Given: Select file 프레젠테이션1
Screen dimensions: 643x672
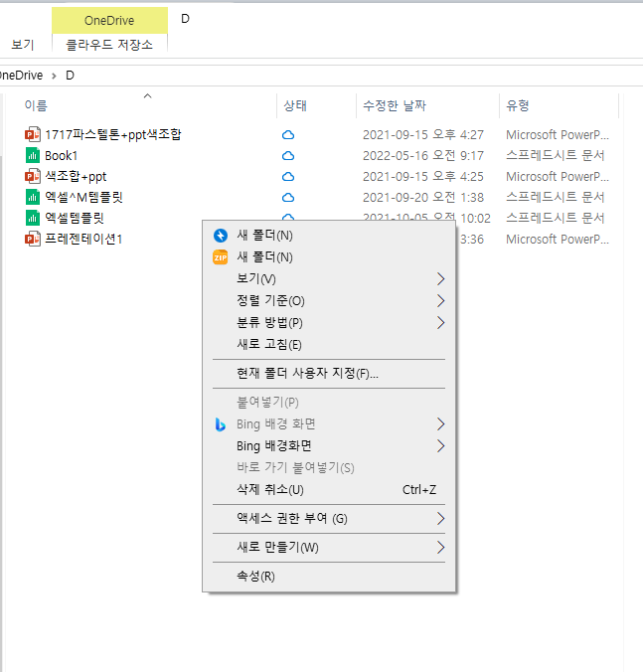Looking at the screenshot, I should tap(83, 239).
